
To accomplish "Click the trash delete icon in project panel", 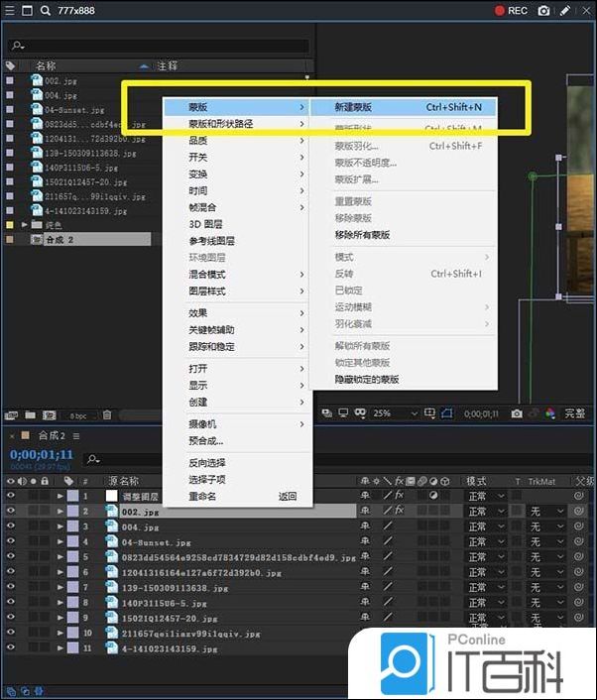I will [x=107, y=414].
